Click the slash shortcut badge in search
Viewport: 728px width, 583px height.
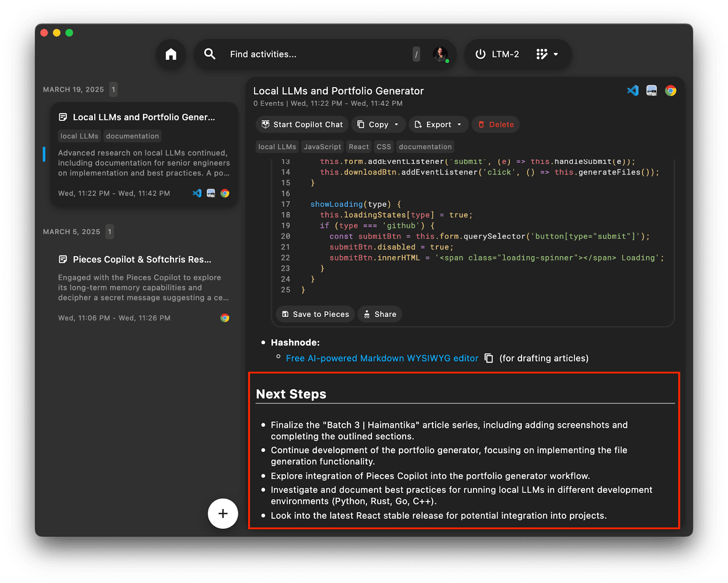click(x=416, y=54)
